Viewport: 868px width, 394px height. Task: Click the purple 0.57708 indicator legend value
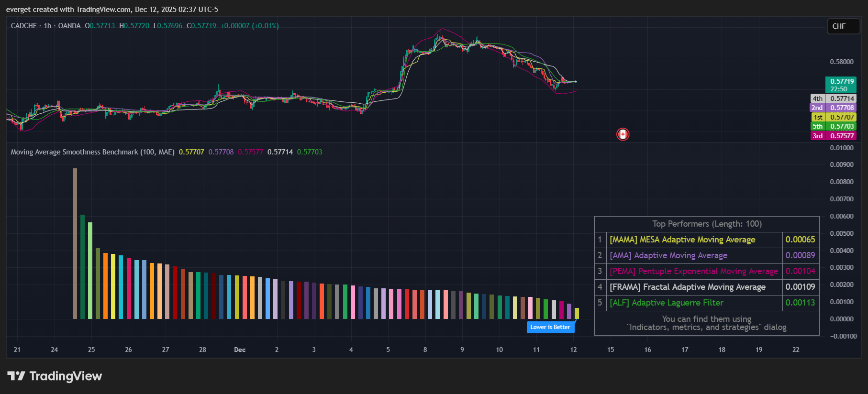point(221,152)
